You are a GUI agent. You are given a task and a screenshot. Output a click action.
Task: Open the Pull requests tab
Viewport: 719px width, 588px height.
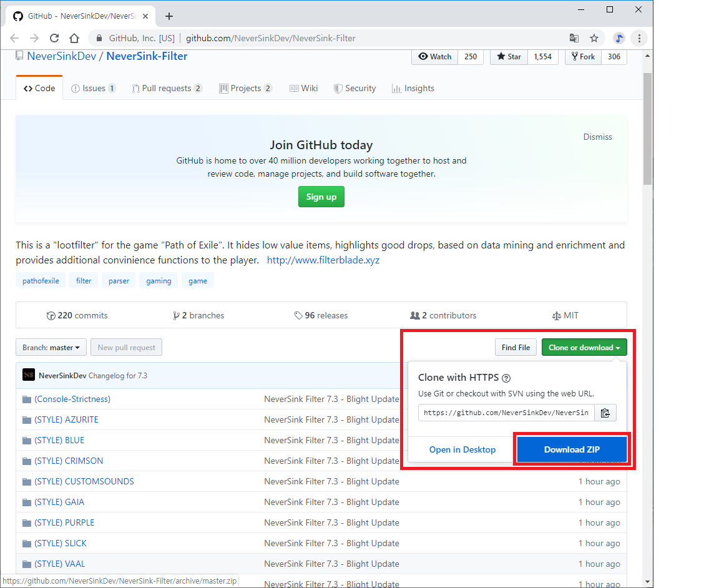coord(167,88)
